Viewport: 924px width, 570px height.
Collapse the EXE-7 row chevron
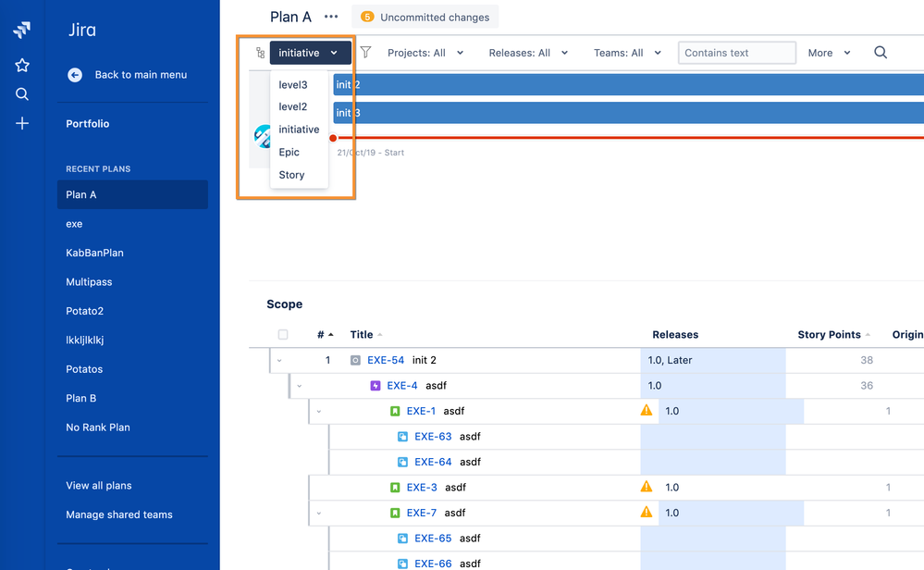[319, 514]
